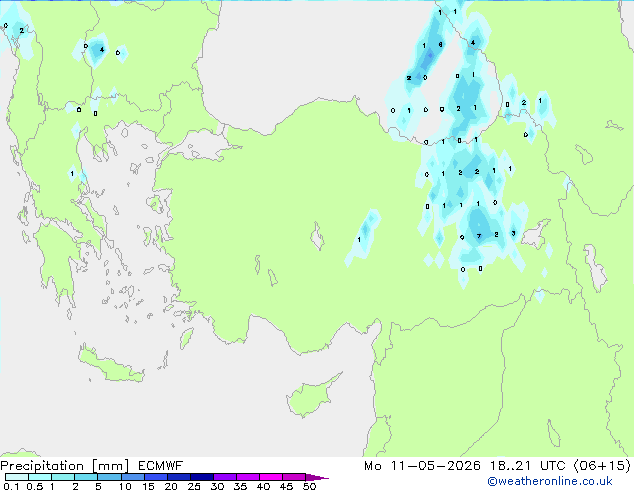Click the above-50 mm arrow tip of the legend
Screen dimensions: 634x490
pos(317,477)
